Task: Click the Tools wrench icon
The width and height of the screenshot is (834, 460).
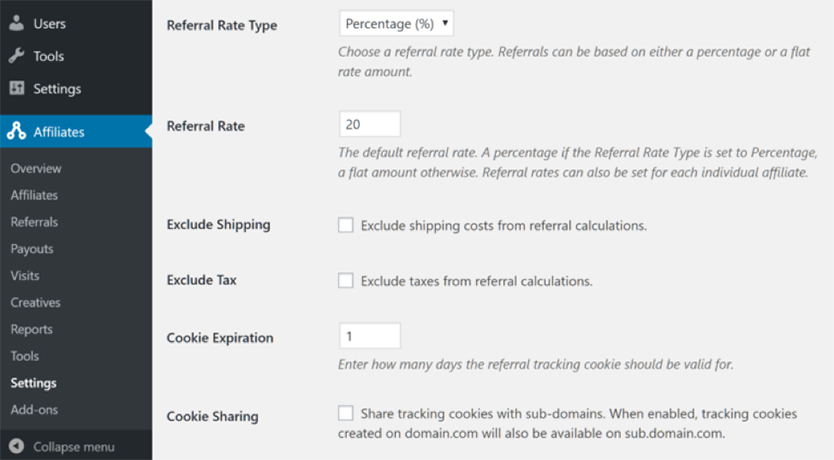Action: [x=16, y=56]
